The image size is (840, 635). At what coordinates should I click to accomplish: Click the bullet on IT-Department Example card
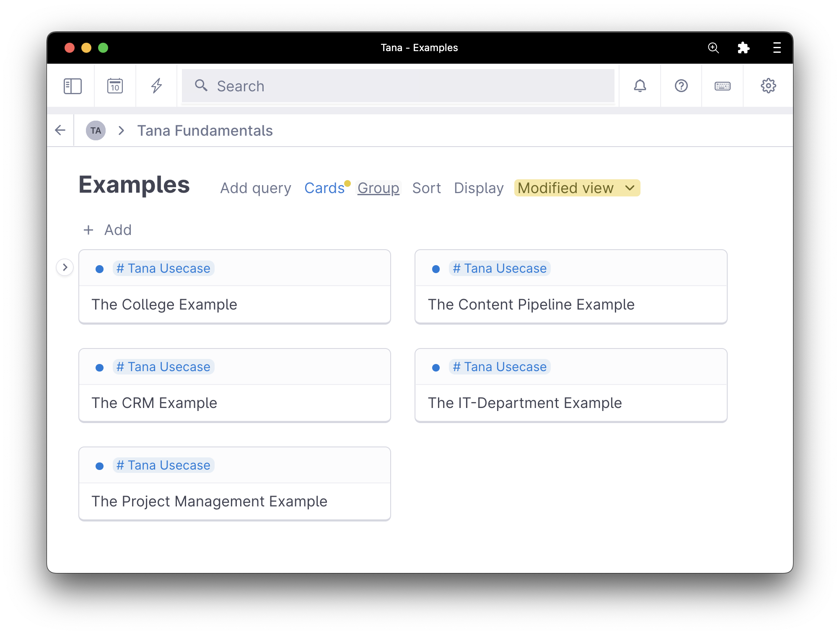pos(436,367)
